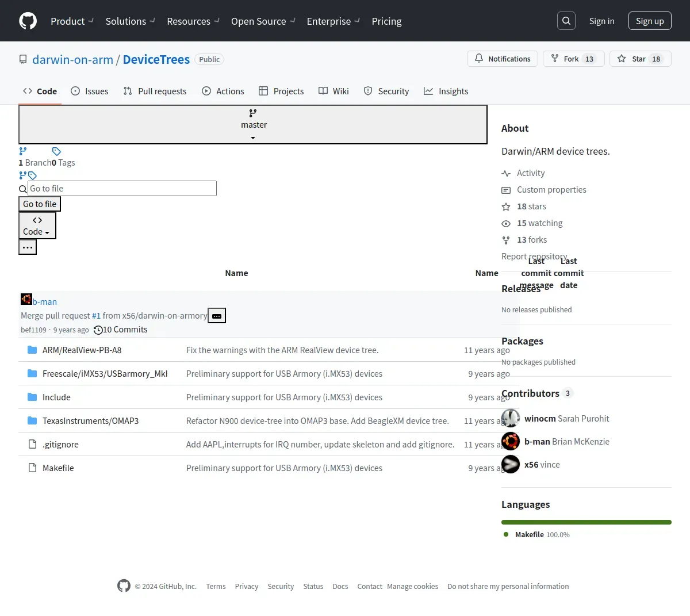Fork the repository with Fork button
The width and height of the screenshot is (690, 616).
pyautogui.click(x=573, y=59)
